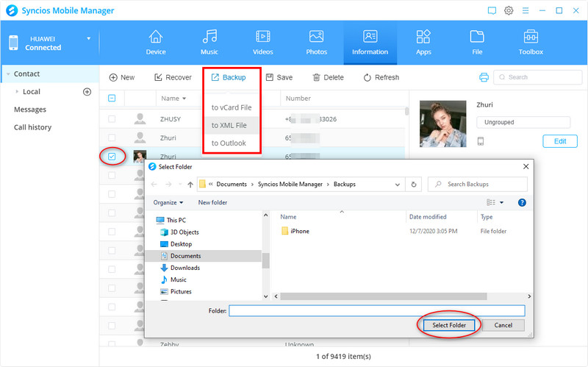The width and height of the screenshot is (588, 367).
Task: Select Pictures in navigation tree
Action: [181, 291]
